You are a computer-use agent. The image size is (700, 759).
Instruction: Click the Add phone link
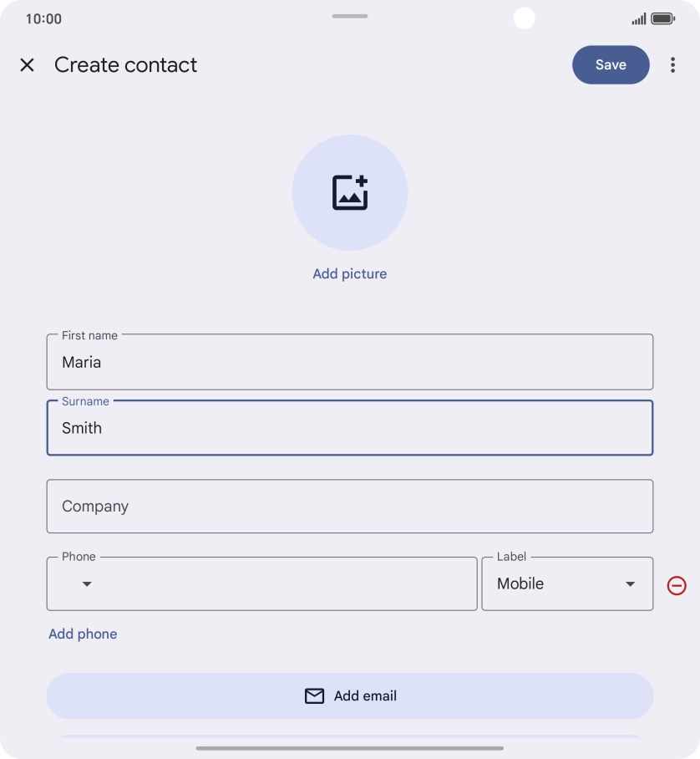pyautogui.click(x=83, y=634)
